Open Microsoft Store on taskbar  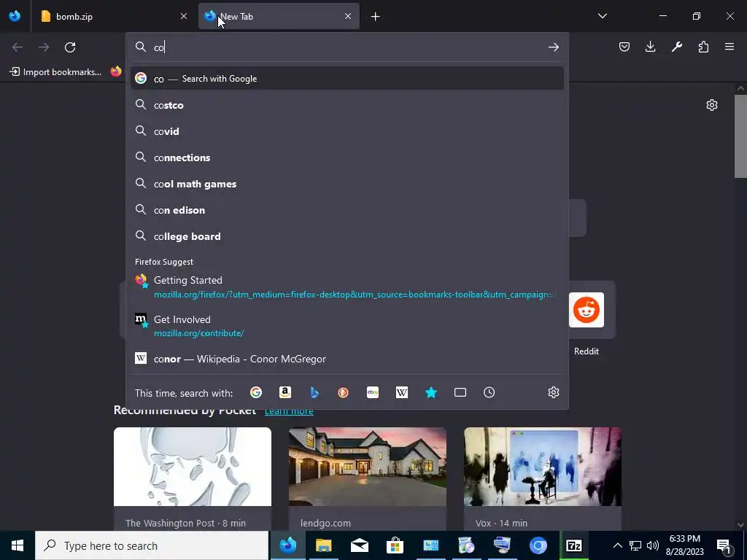point(395,545)
